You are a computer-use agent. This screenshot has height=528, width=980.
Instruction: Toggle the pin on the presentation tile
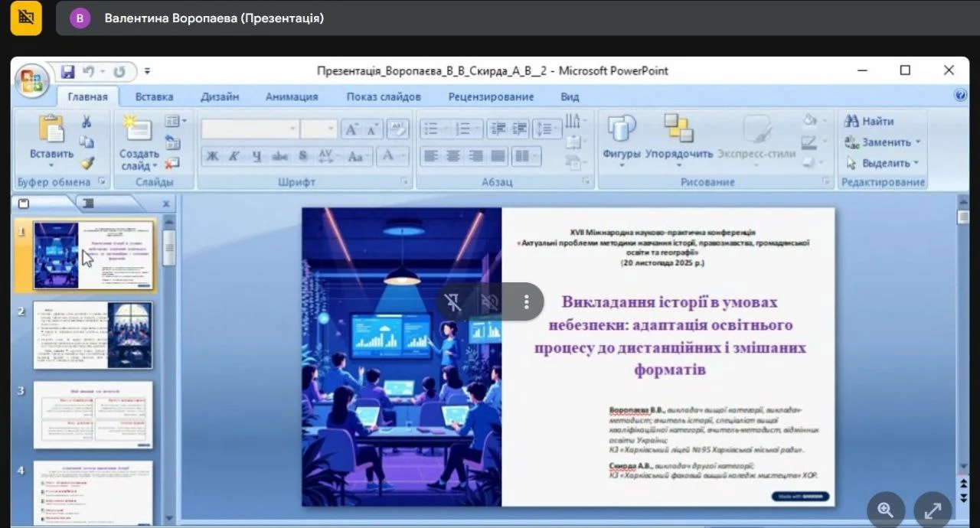click(453, 302)
